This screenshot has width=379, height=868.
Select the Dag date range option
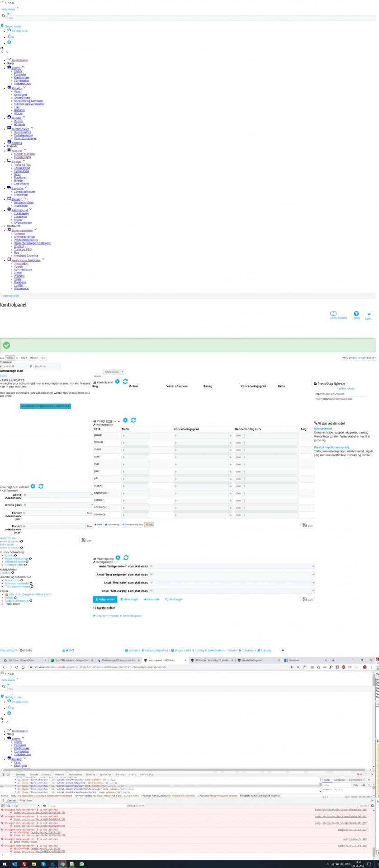[2, 358]
